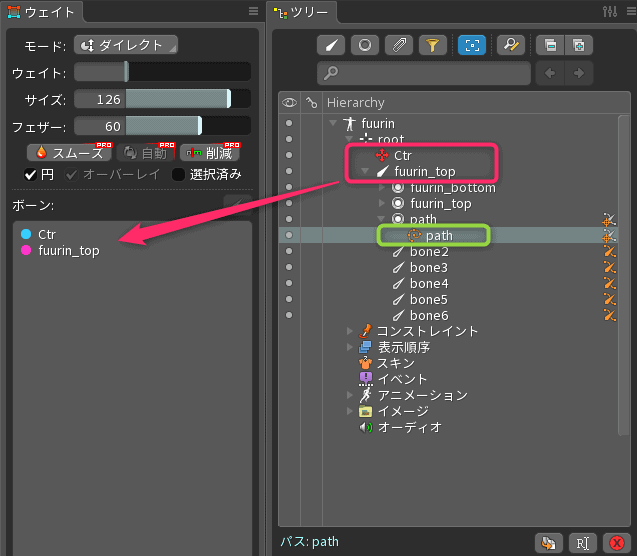Click the blue center-on-selection icon
Viewport: 637px width, 556px height.
coord(470,45)
